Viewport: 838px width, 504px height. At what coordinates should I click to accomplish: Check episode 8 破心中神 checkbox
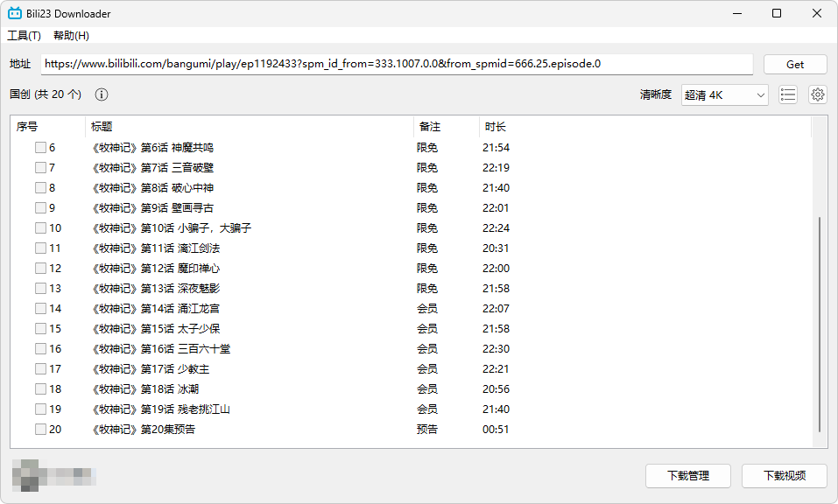pyautogui.click(x=40, y=187)
